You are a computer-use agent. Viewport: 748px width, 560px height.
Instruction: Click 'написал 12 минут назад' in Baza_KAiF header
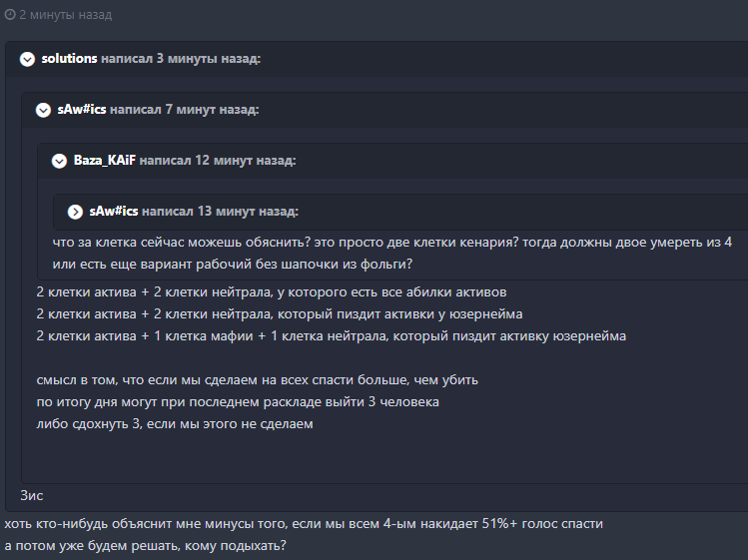tap(218, 160)
